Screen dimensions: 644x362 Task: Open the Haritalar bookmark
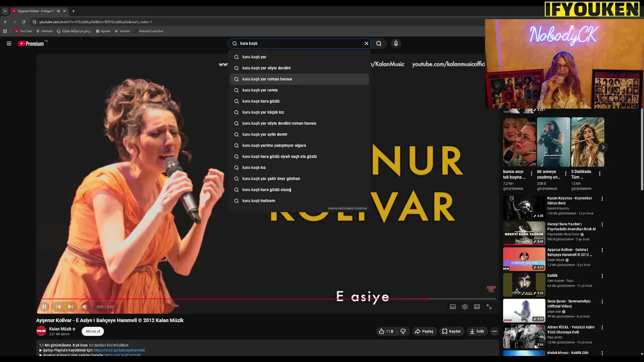point(44,31)
